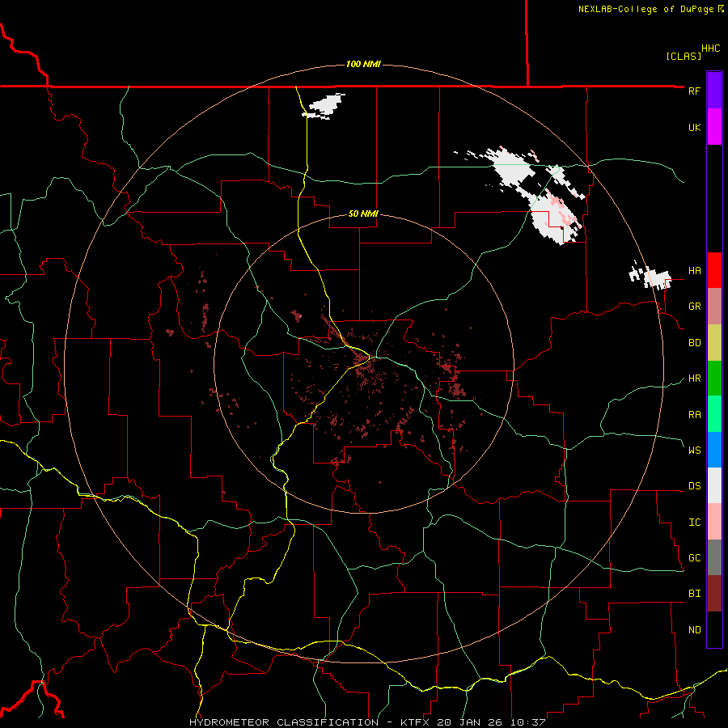Screen dimensions: 728x728
Task: Click the RA legend label
Action: pos(694,415)
